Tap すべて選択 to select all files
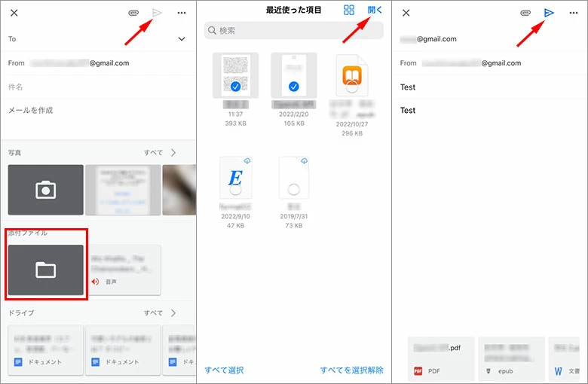Viewport: 588px width, 384px height. point(224,370)
